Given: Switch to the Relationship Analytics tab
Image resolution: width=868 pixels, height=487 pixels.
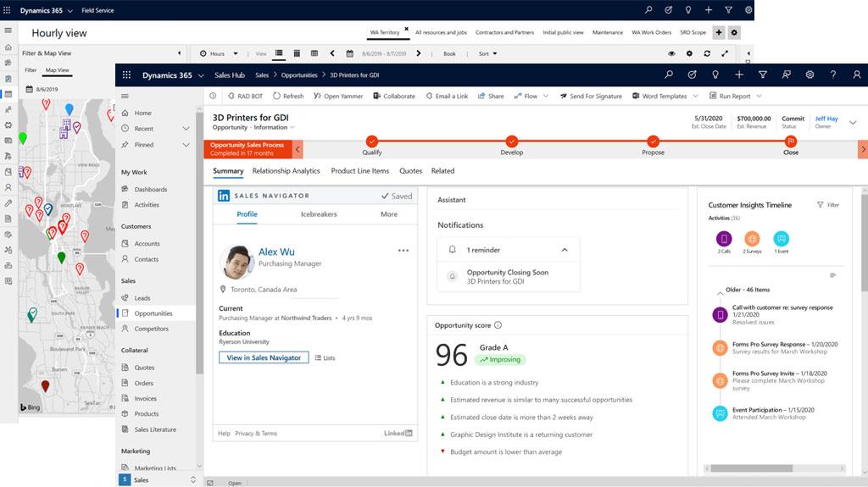Looking at the screenshot, I should (286, 171).
